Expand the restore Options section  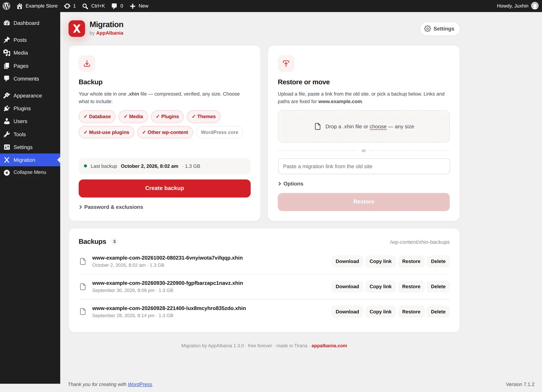291,184
